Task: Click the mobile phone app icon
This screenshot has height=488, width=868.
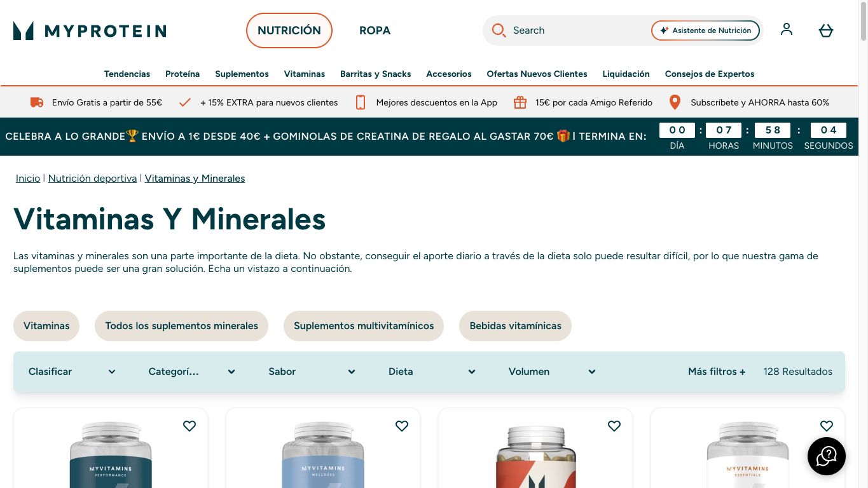Action: [361, 102]
